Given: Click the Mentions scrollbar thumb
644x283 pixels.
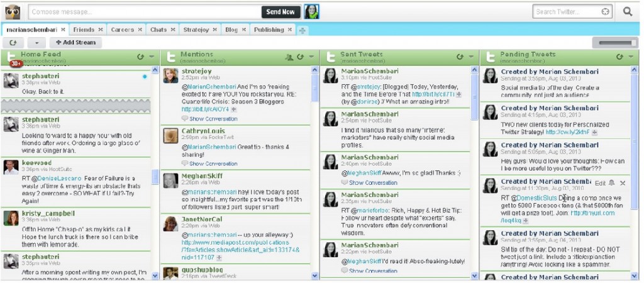Looking at the screenshot, I should [315, 89].
